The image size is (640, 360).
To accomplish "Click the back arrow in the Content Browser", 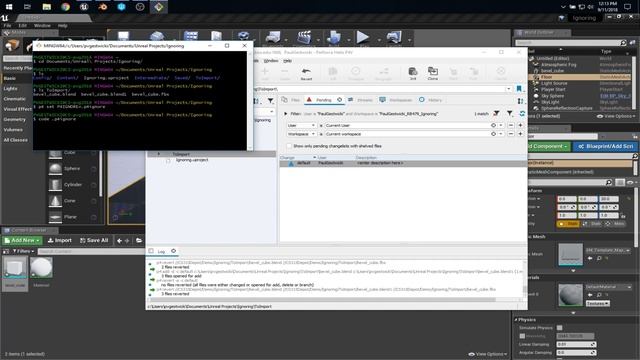I will tap(119, 240).
